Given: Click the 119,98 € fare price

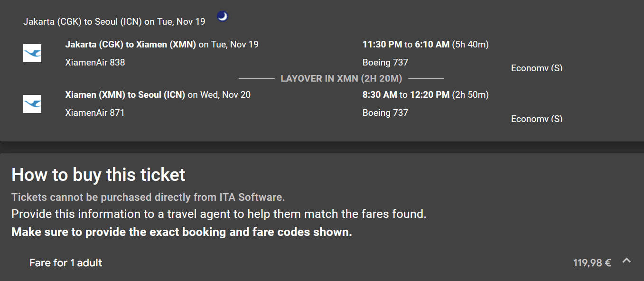Looking at the screenshot, I should 592,263.
